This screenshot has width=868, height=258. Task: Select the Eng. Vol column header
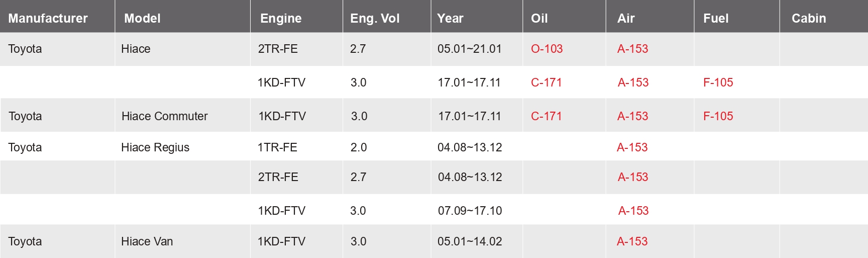[375, 19]
